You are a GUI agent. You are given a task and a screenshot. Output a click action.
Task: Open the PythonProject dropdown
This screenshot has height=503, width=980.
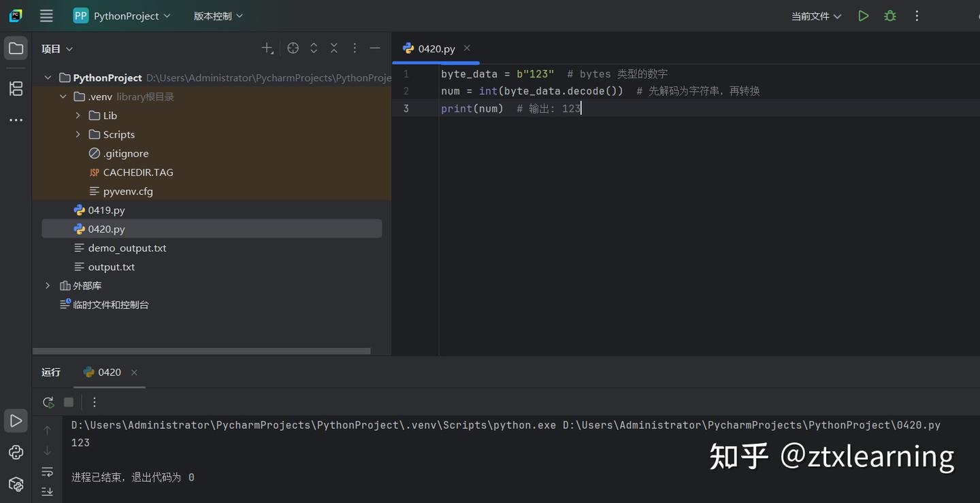[x=122, y=16]
